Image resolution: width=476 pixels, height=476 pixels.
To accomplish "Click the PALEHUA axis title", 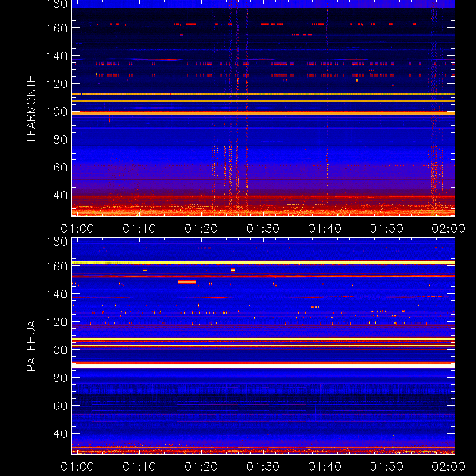I will click(x=31, y=346).
